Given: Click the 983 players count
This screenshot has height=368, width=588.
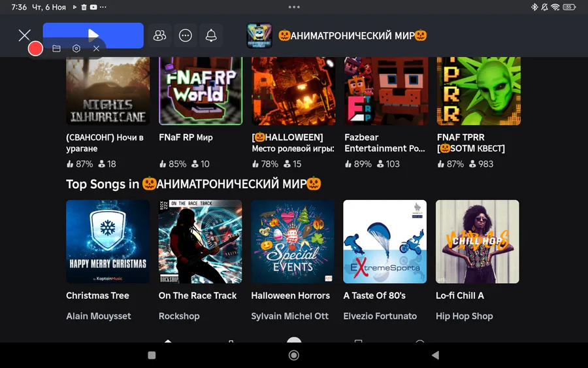Looking at the screenshot, I should point(481,164).
